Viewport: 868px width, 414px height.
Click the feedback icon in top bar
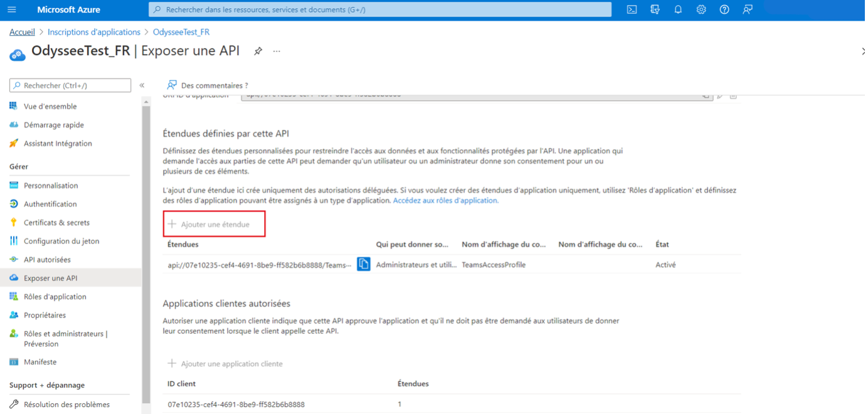click(748, 9)
